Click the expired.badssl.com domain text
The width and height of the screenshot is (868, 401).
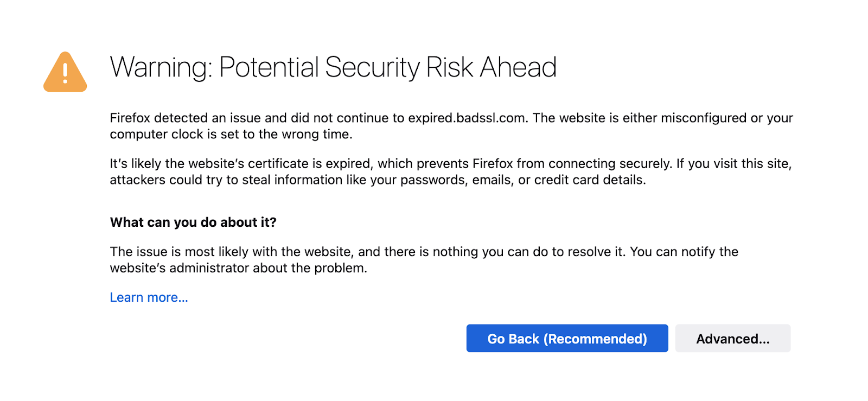467,118
